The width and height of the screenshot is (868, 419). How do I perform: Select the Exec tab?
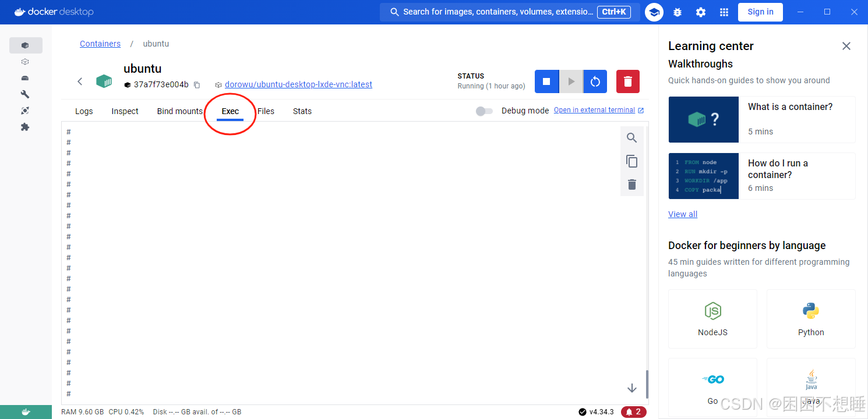click(230, 111)
